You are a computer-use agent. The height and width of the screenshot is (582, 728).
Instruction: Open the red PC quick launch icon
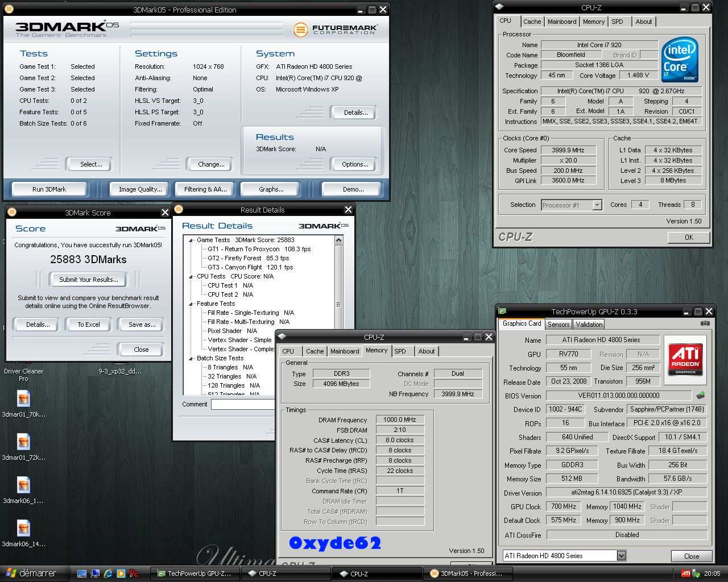134,573
